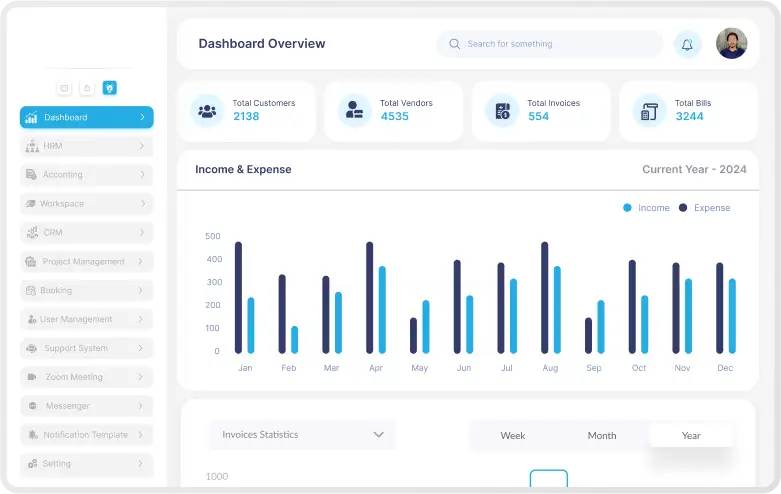Click the Total Customers people icon
The image size is (781, 494).
coord(207,110)
